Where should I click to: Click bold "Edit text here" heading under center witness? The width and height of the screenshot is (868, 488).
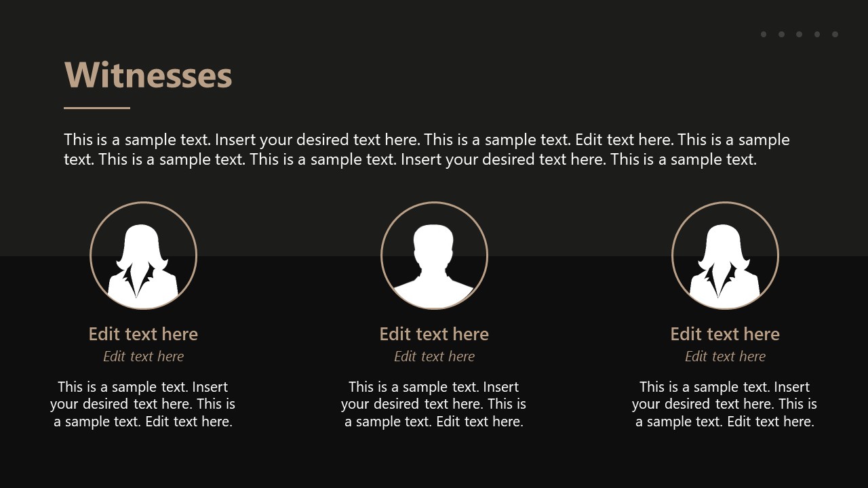pos(434,334)
